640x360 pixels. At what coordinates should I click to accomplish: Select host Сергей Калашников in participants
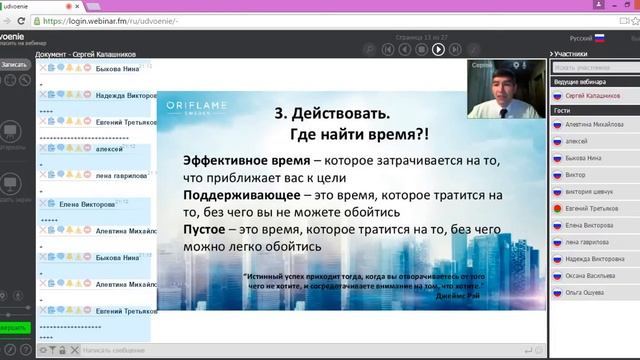(x=595, y=96)
